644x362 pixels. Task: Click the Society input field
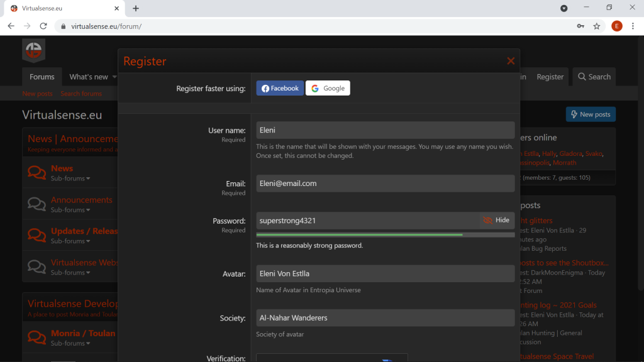[x=385, y=318]
